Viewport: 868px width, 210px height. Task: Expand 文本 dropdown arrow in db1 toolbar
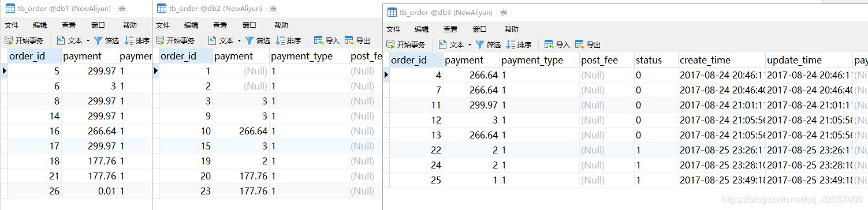tap(88, 40)
